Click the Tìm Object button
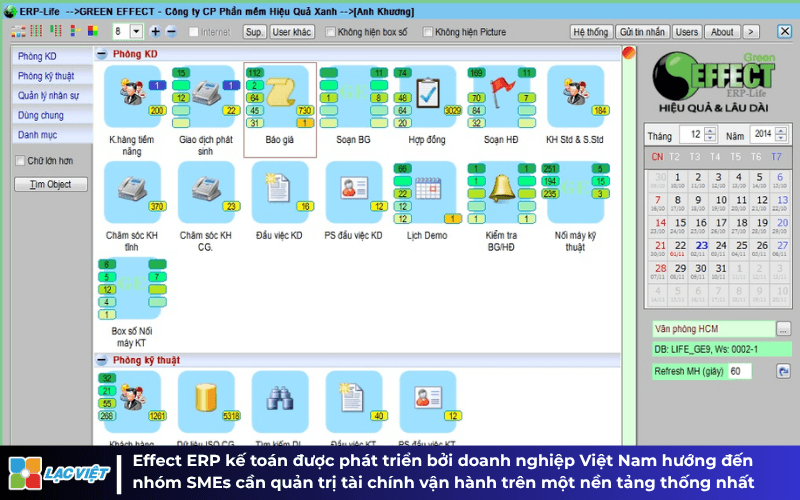The height and width of the screenshot is (500, 800). pos(51,184)
